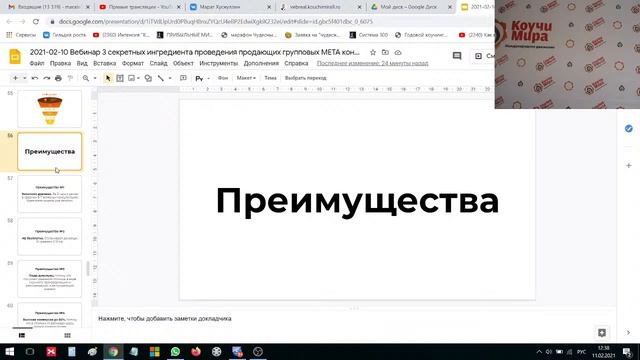Switch to the Gmail browser tab
The height and width of the screenshot is (360, 640).
[49, 7]
